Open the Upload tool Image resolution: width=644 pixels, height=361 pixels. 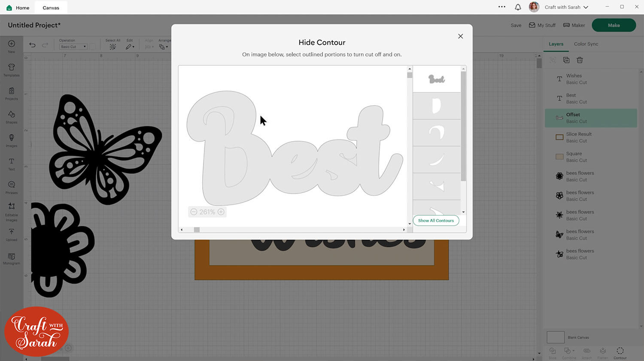click(x=12, y=235)
